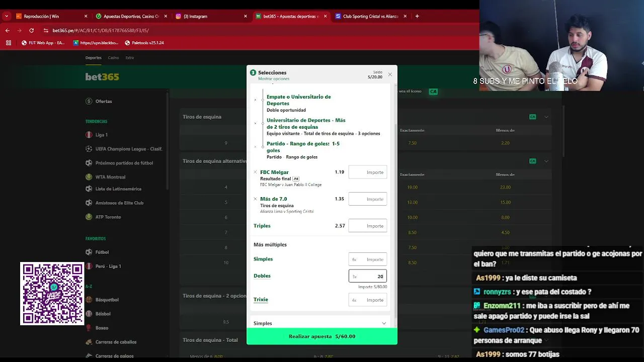Click the Dobles bet type link
The width and height of the screenshot is (644, 362).
[x=262, y=276]
